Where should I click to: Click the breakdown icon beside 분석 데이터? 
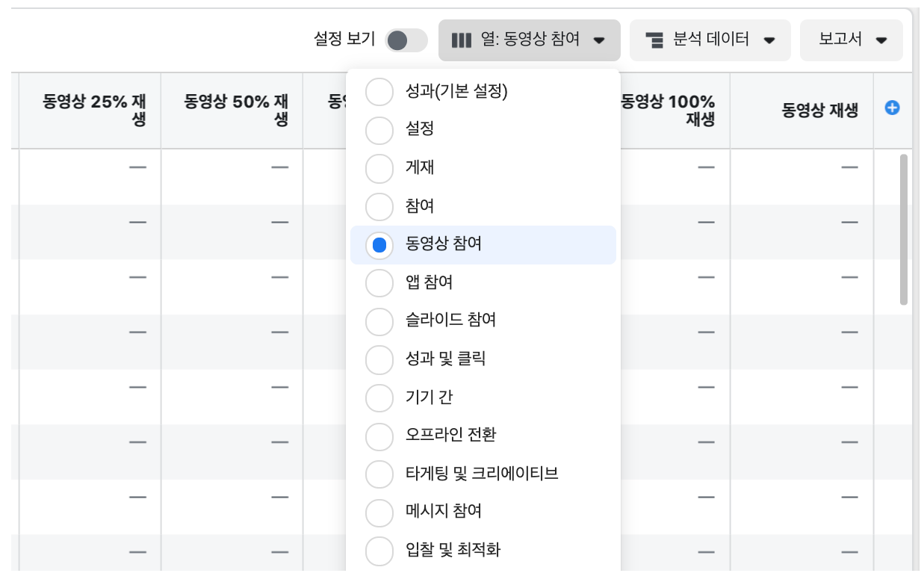click(655, 40)
